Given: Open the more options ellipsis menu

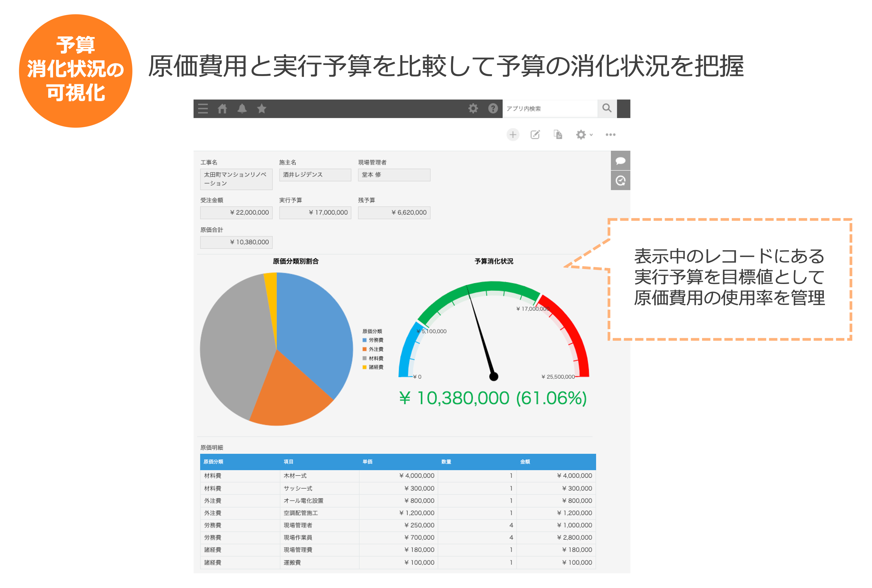Looking at the screenshot, I should point(610,135).
